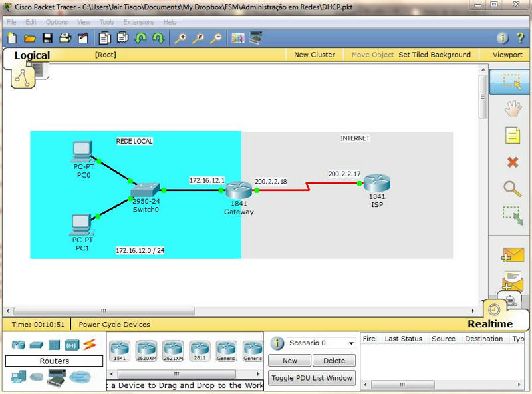Screen dimensions: 532x394
Task: Switch to the Realtime mode tab
Action: click(x=490, y=324)
